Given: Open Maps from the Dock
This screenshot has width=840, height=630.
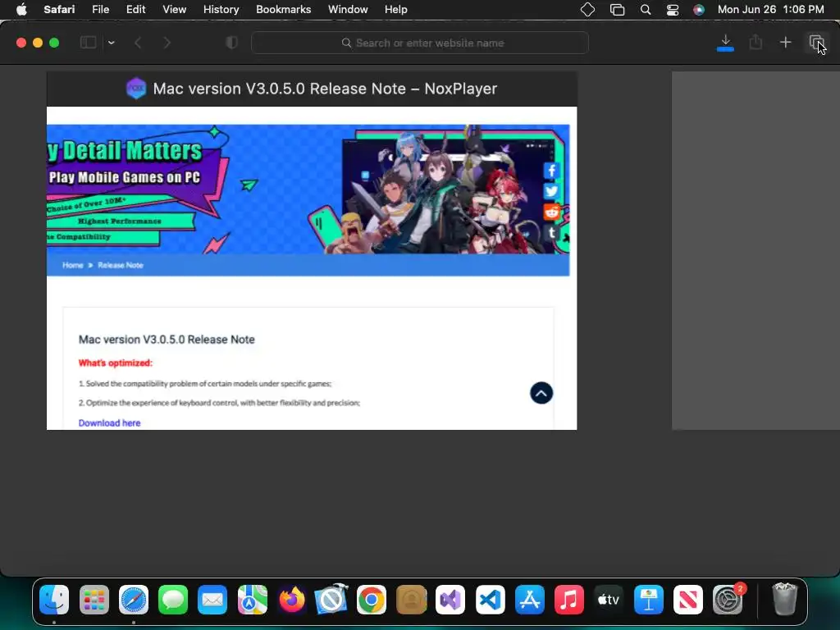Looking at the screenshot, I should pyautogui.click(x=253, y=600).
